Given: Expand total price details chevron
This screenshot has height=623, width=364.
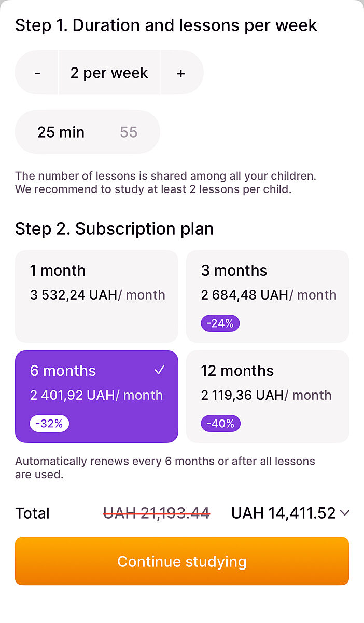Looking at the screenshot, I should point(345,513).
